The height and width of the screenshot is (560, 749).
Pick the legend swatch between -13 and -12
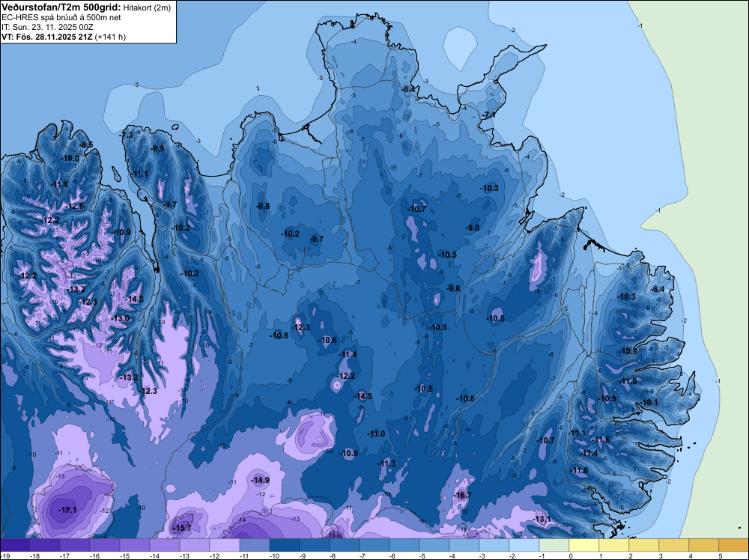195,545
